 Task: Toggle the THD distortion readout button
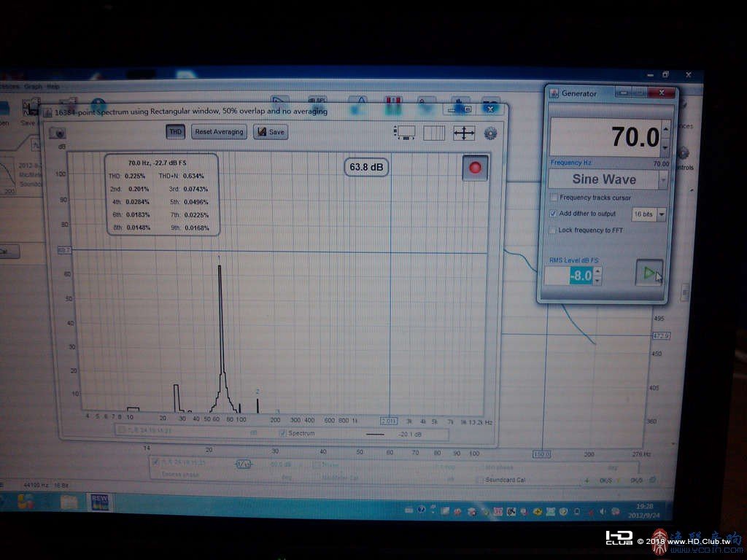click(x=175, y=132)
